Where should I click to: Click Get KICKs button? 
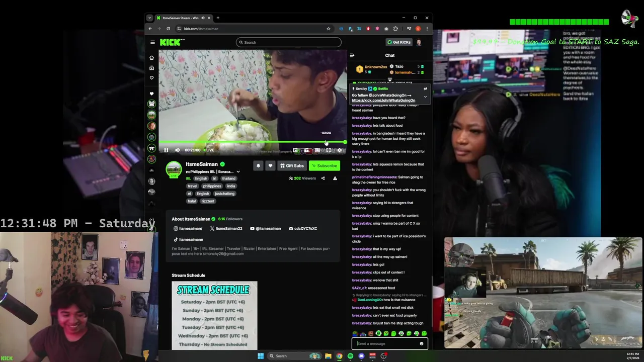point(398,42)
